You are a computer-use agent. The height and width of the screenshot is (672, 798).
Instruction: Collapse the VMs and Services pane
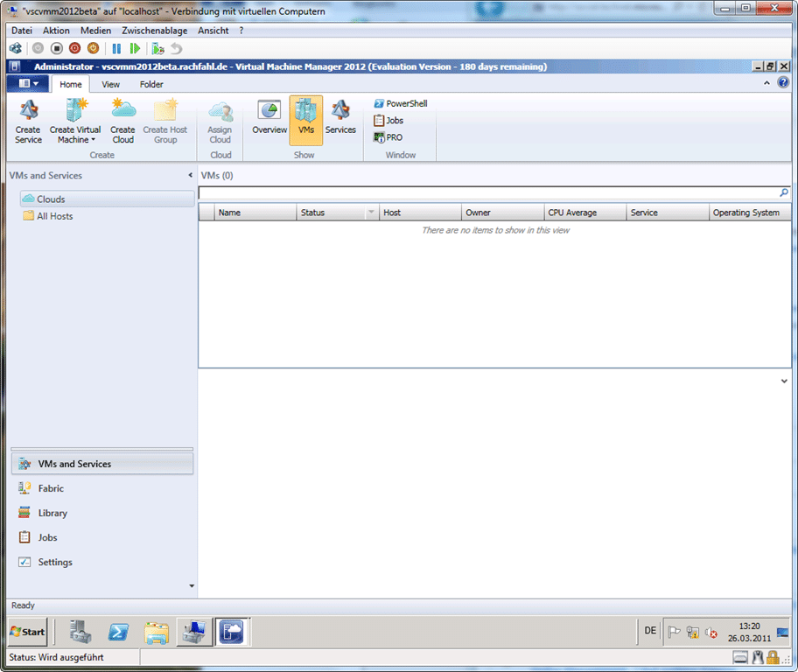(191, 175)
